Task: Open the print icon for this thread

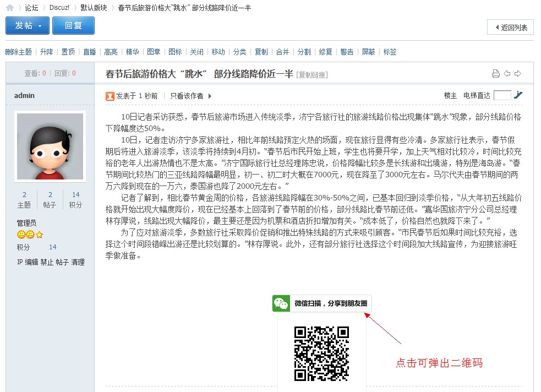Action: (496, 74)
